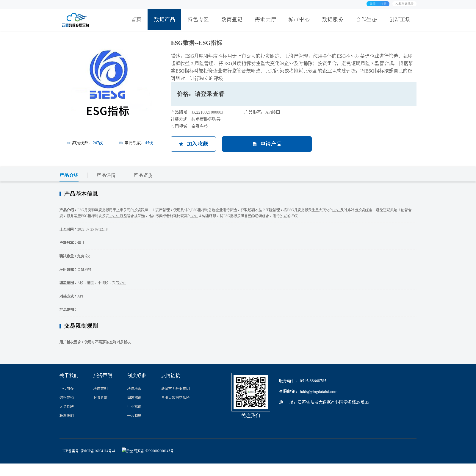Viewport: 476px width, 476px height.
Task: Open the 数据服务 menu item
Action: (x=333, y=20)
